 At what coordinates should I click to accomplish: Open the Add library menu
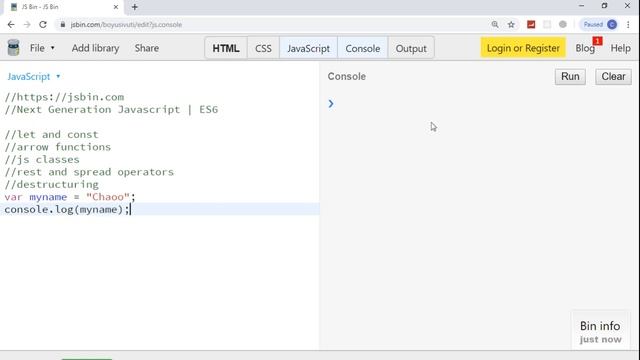(96, 48)
